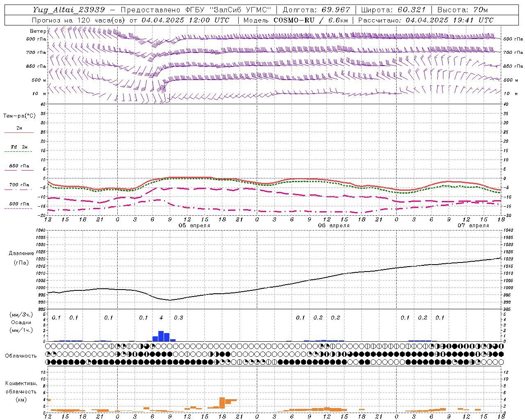This screenshot has width=525, height=420.
Task: Click the text Предоставлено ФГБУ "ЗапСиб УГМС"
Action: coord(196,10)
